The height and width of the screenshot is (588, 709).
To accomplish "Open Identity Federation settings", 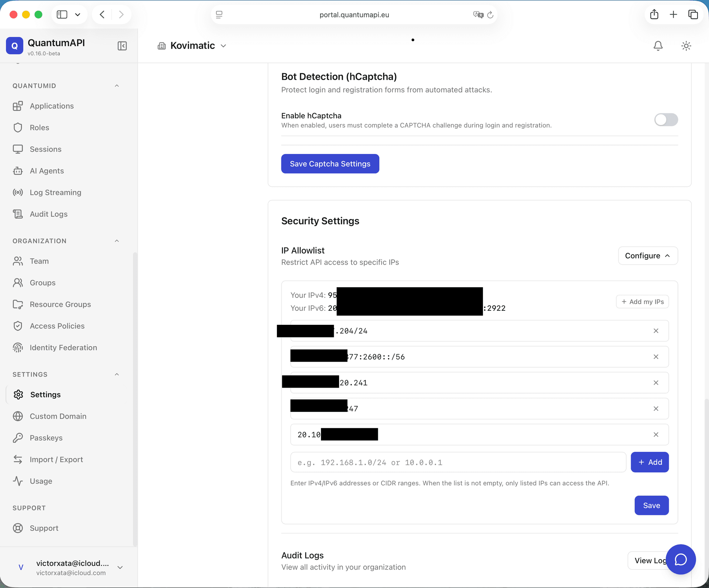I will pyautogui.click(x=63, y=347).
